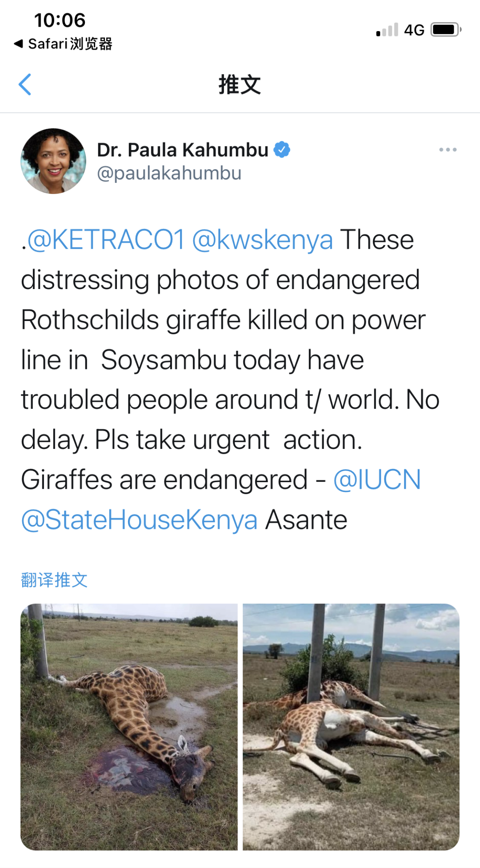
Task: Tap the Dr. Paula Kahumbu display name
Action: (x=182, y=150)
